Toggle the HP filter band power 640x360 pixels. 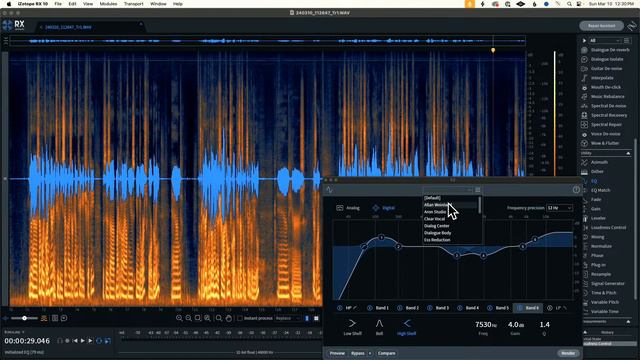tap(340, 308)
